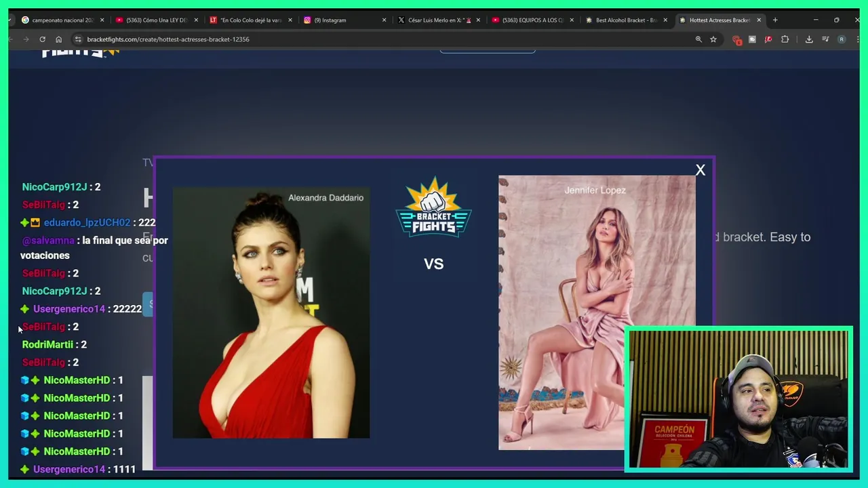
Task: Reload the current page
Action: [x=42, y=39]
